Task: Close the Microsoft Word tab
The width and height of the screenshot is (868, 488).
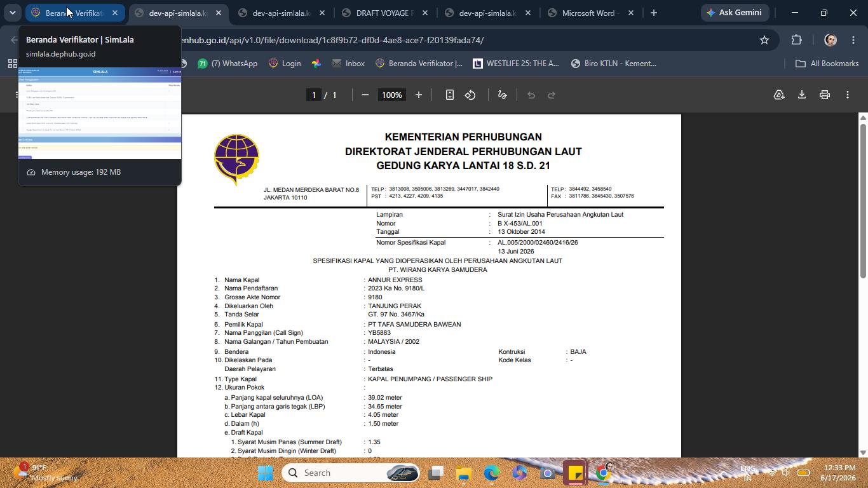Action: (630, 13)
